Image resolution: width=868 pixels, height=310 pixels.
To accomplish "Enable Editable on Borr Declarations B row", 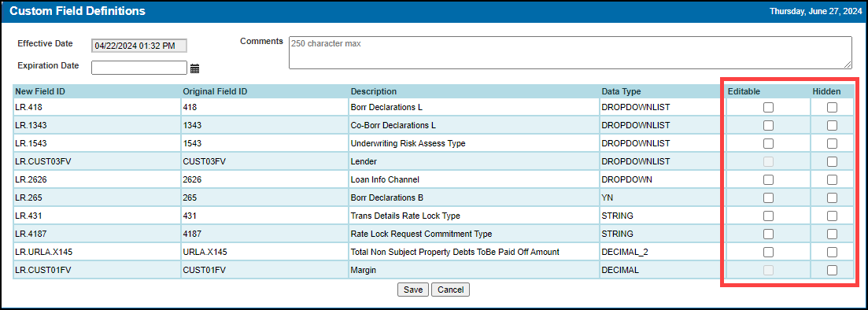I will tap(768, 197).
